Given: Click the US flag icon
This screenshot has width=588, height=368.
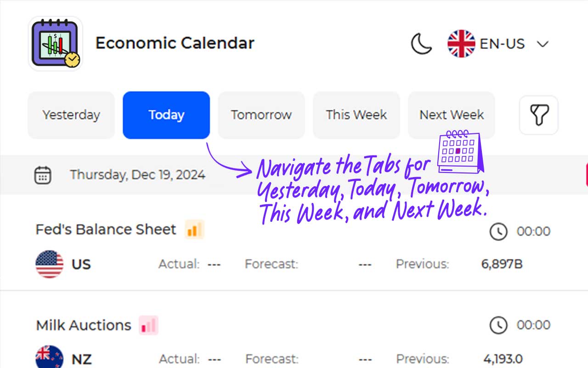Looking at the screenshot, I should click(49, 264).
